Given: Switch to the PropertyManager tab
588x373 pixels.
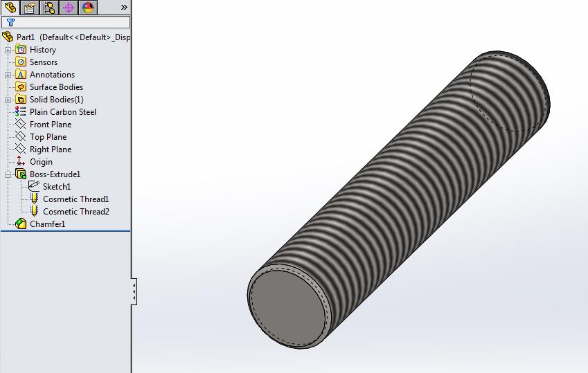Looking at the screenshot, I should click(30, 8).
